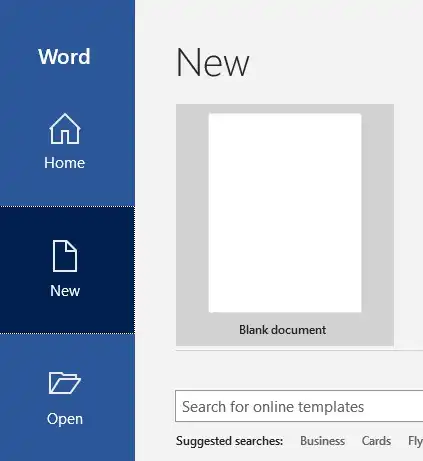Click the Blank document caption text

[282, 330]
